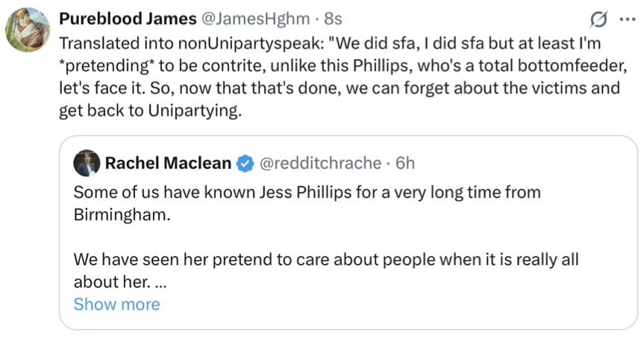
Task: Click Rachel Maclean's blue verified badge
Action: point(245,163)
